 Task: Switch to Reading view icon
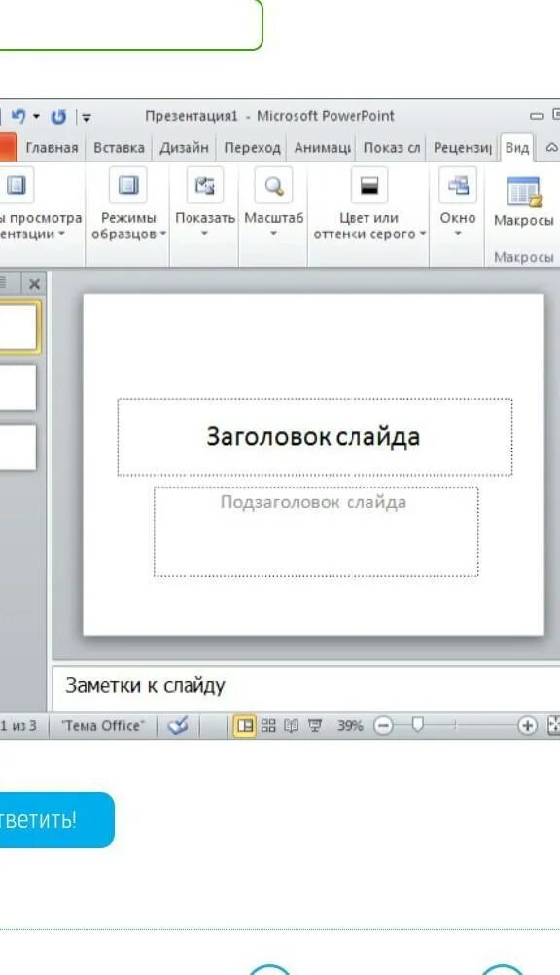pos(291,726)
